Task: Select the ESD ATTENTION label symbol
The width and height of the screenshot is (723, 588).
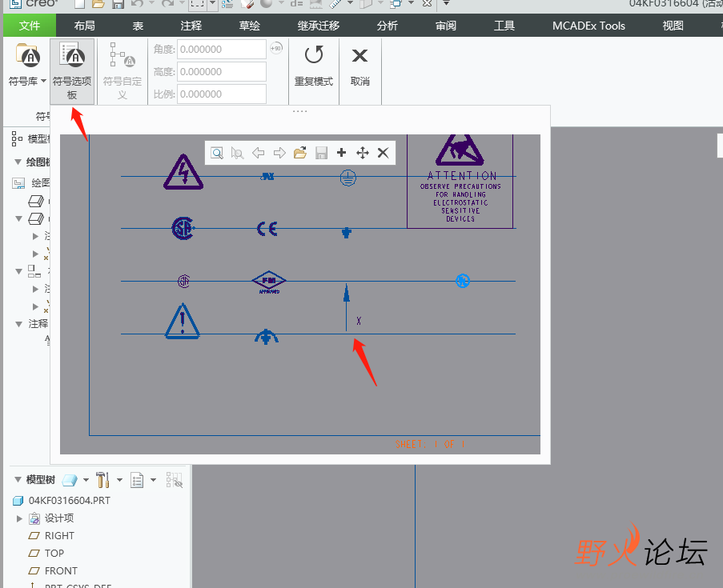Action: (460, 180)
